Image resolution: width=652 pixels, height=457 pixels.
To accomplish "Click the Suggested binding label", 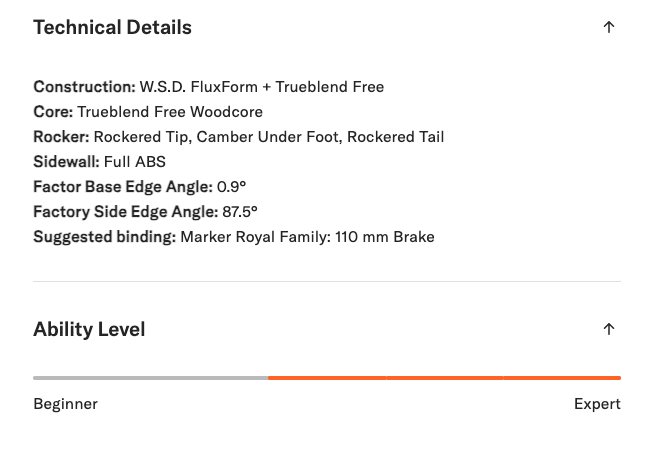I will (x=104, y=237).
